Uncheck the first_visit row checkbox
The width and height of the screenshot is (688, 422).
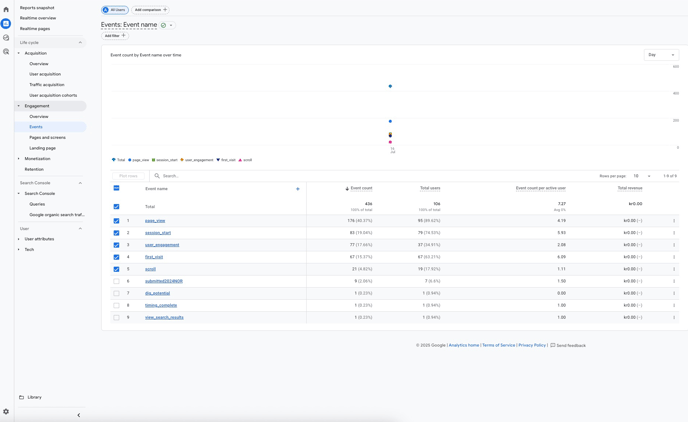click(x=116, y=257)
